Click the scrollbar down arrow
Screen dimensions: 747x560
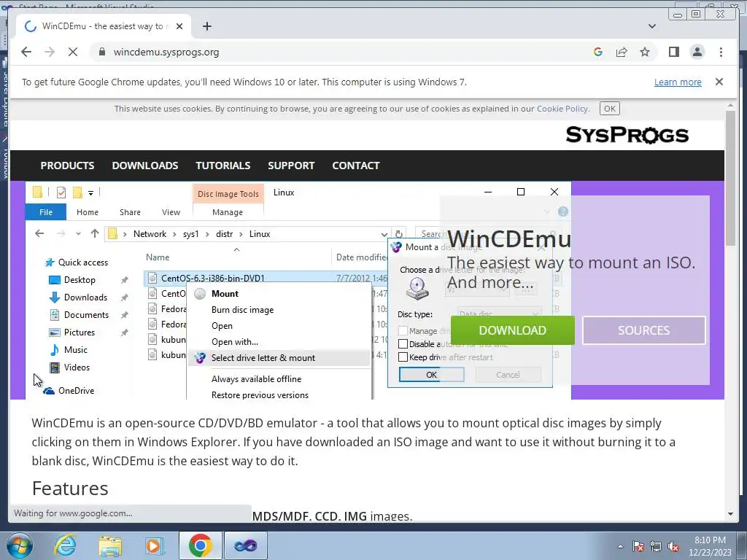(x=730, y=514)
